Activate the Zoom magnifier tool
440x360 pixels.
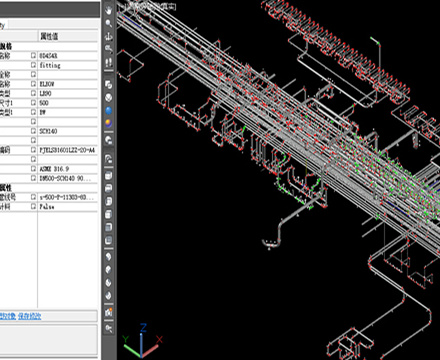click(109, 23)
